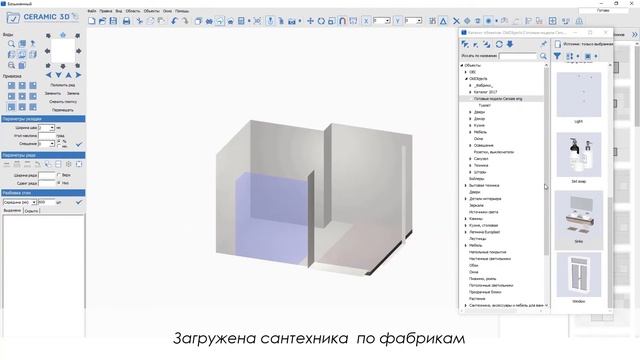This screenshot has width=640, height=360.
Task: Expand the 'Каталог 2017' tree node
Action: [470, 92]
